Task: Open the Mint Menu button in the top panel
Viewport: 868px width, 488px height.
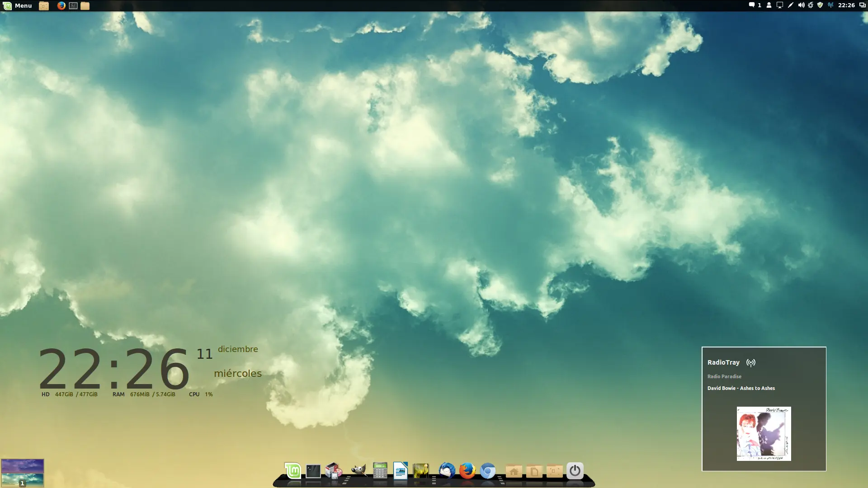Action: 17,5
